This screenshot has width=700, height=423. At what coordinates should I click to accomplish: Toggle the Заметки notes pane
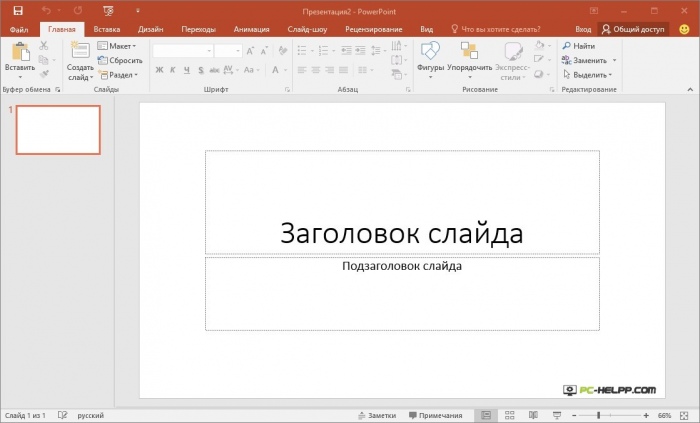point(376,415)
